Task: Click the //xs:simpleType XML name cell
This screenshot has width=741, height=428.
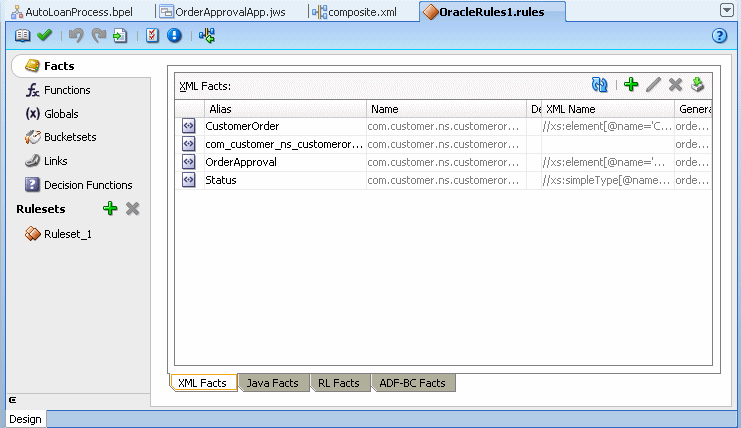Action: click(608, 180)
